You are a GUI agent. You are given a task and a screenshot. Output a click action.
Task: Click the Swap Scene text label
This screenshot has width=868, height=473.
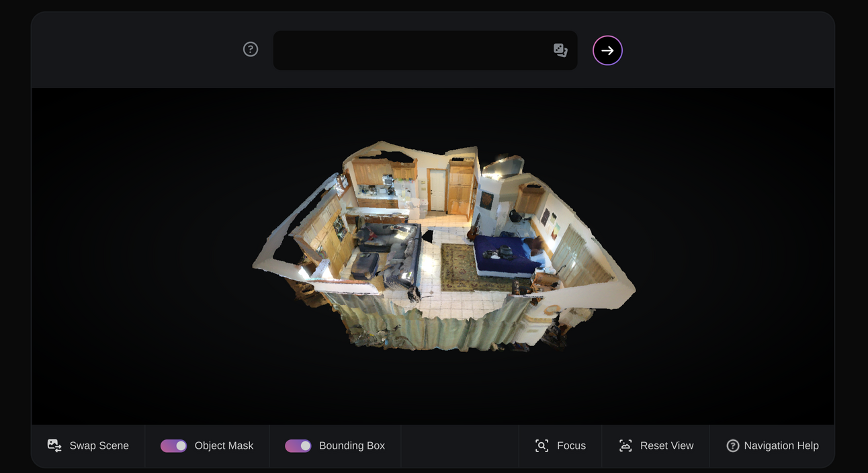click(99, 445)
